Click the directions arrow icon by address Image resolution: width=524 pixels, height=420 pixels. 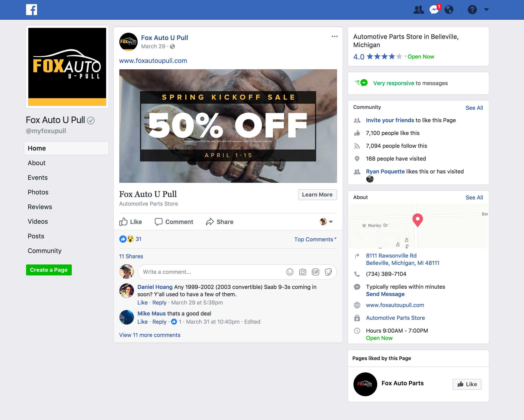click(x=357, y=256)
